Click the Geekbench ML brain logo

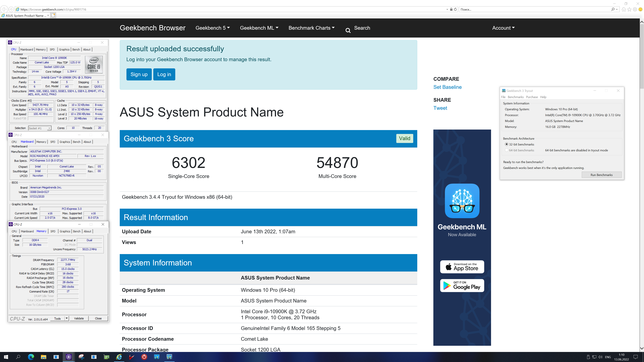tap(462, 201)
